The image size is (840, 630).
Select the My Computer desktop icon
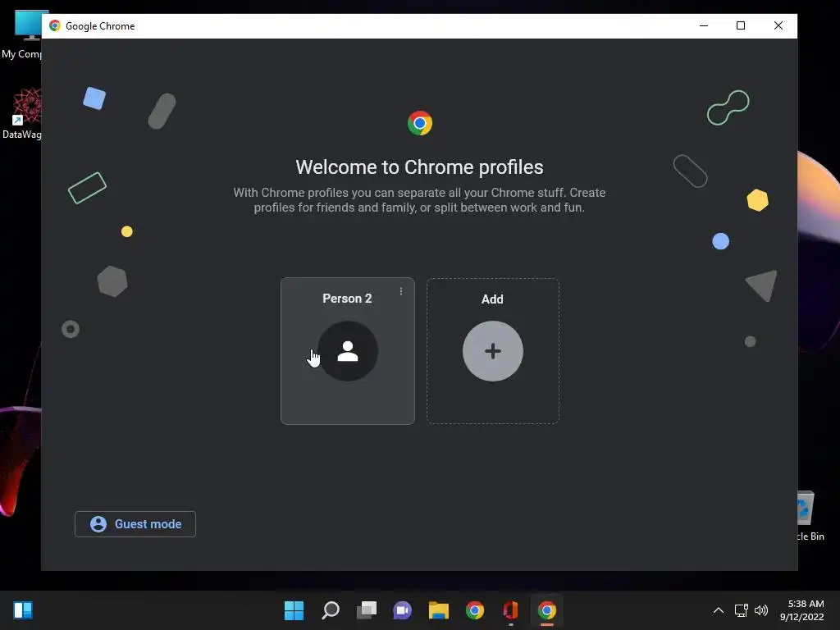point(21,34)
